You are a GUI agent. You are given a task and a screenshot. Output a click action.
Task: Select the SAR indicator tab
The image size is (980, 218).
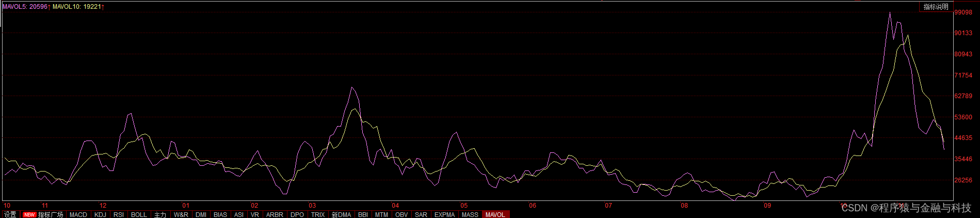421,214
